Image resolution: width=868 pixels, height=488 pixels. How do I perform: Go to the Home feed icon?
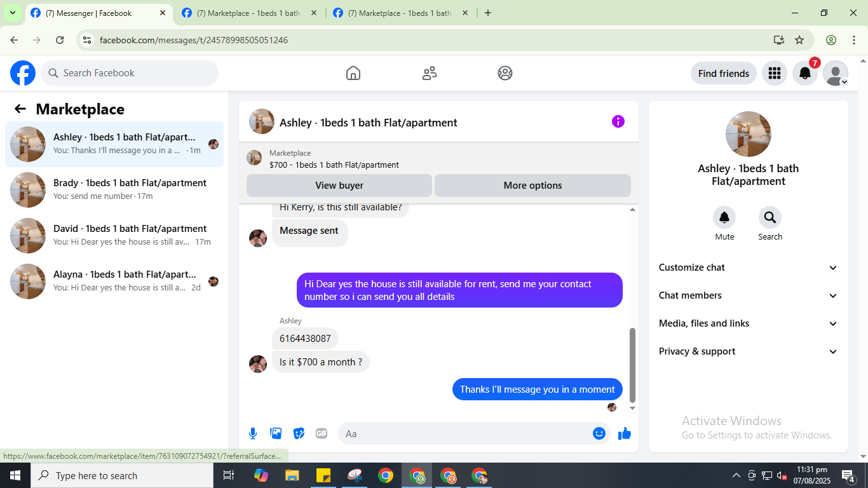(353, 73)
